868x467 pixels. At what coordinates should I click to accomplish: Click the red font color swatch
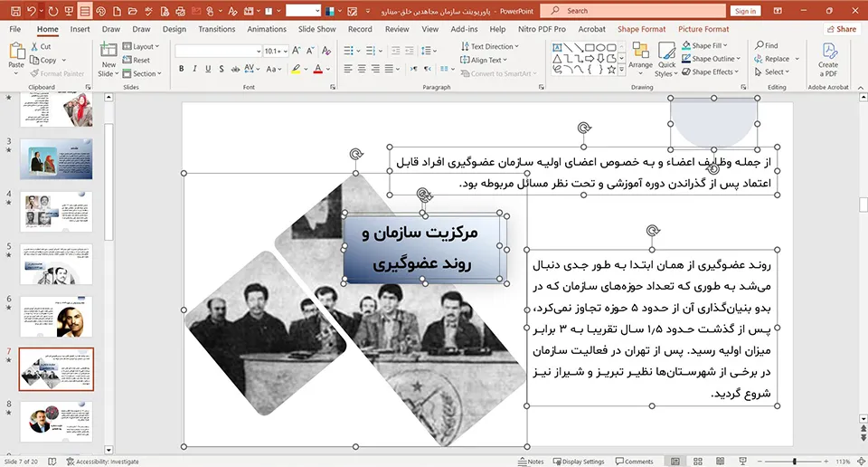pos(317,70)
